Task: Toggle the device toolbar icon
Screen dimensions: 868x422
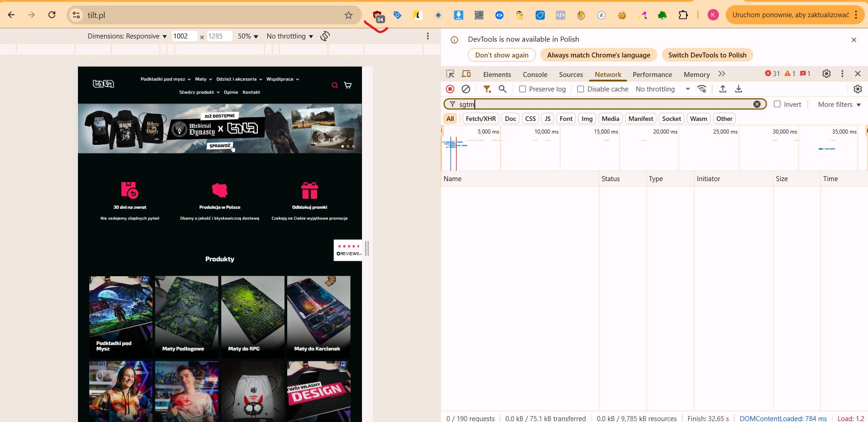Action: [466, 74]
